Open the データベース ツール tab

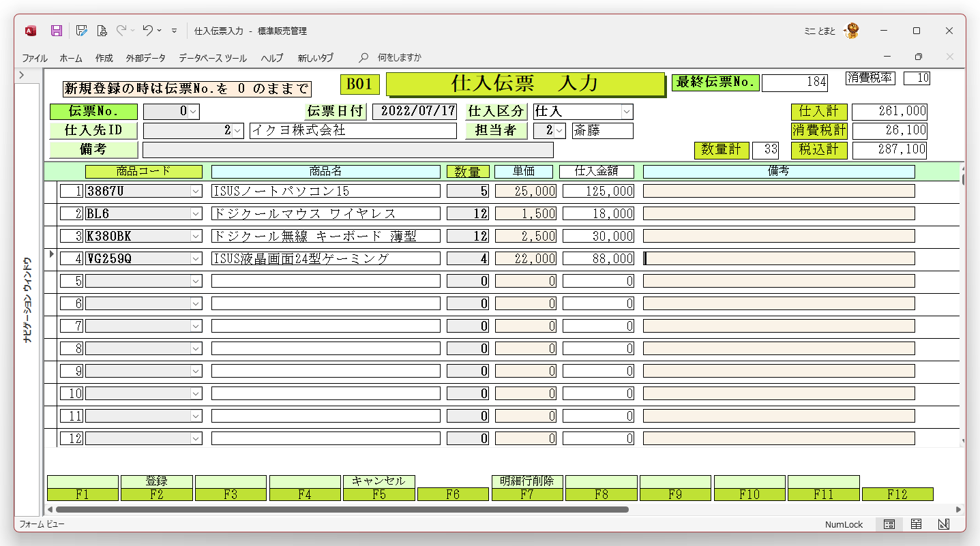213,58
